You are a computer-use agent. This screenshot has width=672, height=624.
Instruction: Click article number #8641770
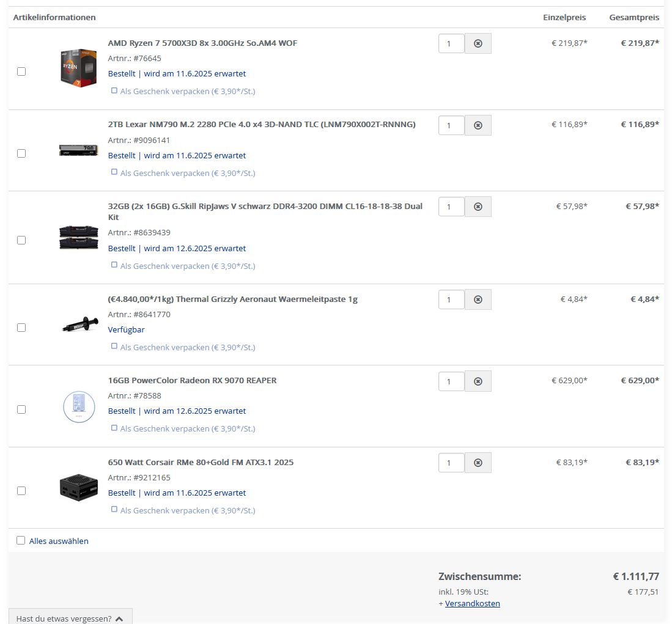pos(152,314)
